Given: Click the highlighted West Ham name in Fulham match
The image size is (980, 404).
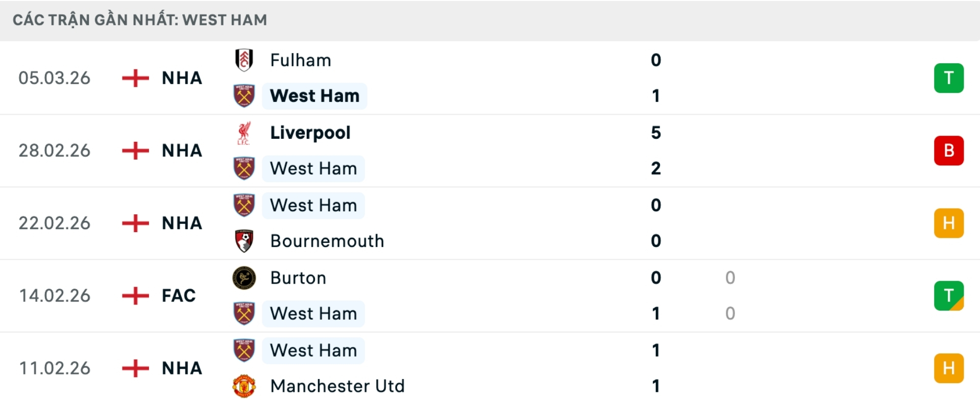Looking at the screenshot, I should 314,95.
